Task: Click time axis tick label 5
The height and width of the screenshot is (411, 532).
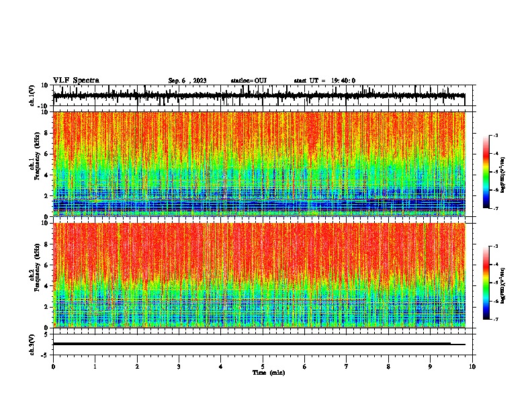Action: point(263,366)
